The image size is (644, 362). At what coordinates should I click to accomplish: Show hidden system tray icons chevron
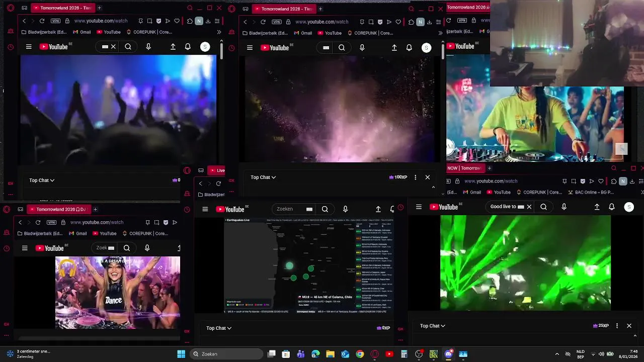tap(557, 354)
